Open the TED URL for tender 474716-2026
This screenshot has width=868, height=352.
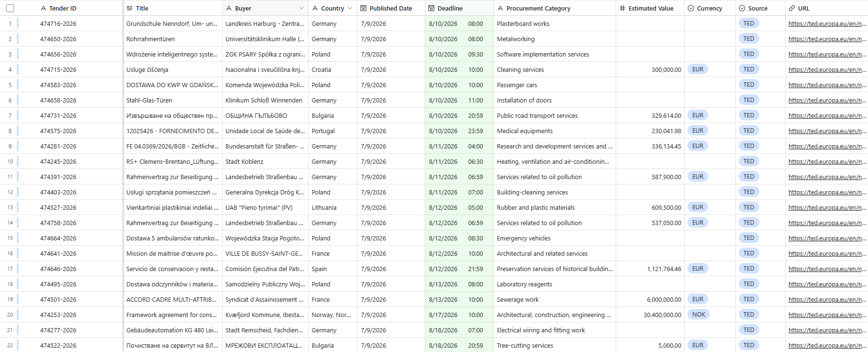pyautogui.click(x=827, y=23)
